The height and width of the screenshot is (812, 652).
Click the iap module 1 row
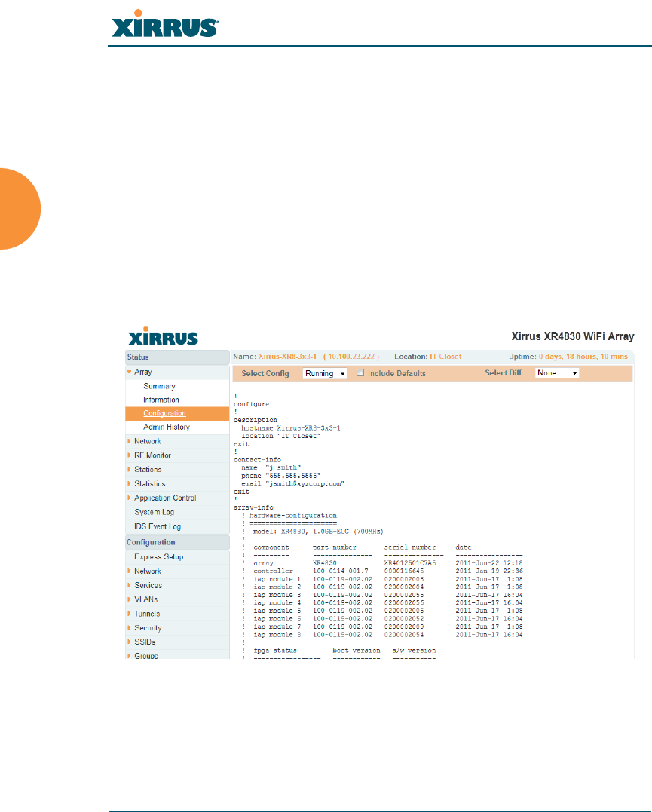tap(388, 579)
